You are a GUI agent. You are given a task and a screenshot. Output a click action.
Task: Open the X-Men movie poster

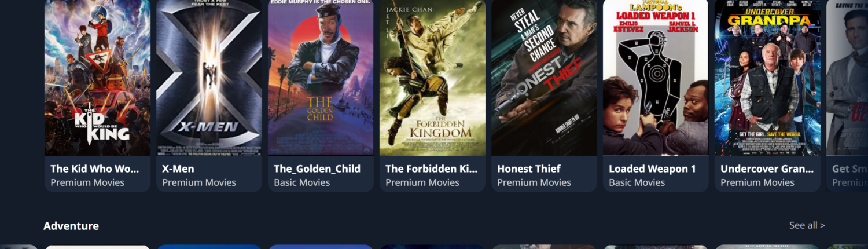pos(209,78)
